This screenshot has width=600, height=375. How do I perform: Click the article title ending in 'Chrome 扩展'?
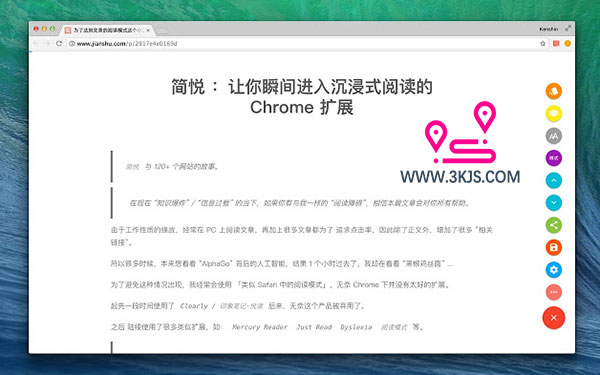(x=302, y=97)
